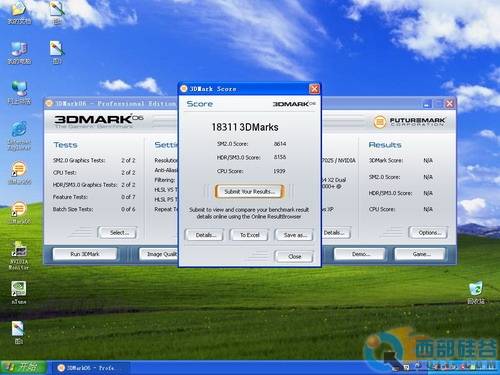Export the score To Excel

[249, 235]
